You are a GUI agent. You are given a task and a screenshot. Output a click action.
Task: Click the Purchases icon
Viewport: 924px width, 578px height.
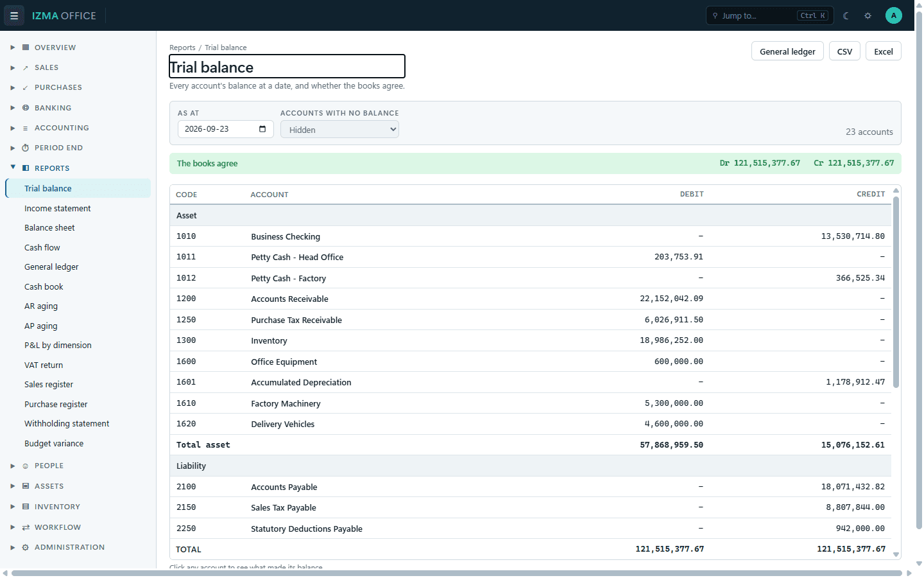tap(26, 87)
